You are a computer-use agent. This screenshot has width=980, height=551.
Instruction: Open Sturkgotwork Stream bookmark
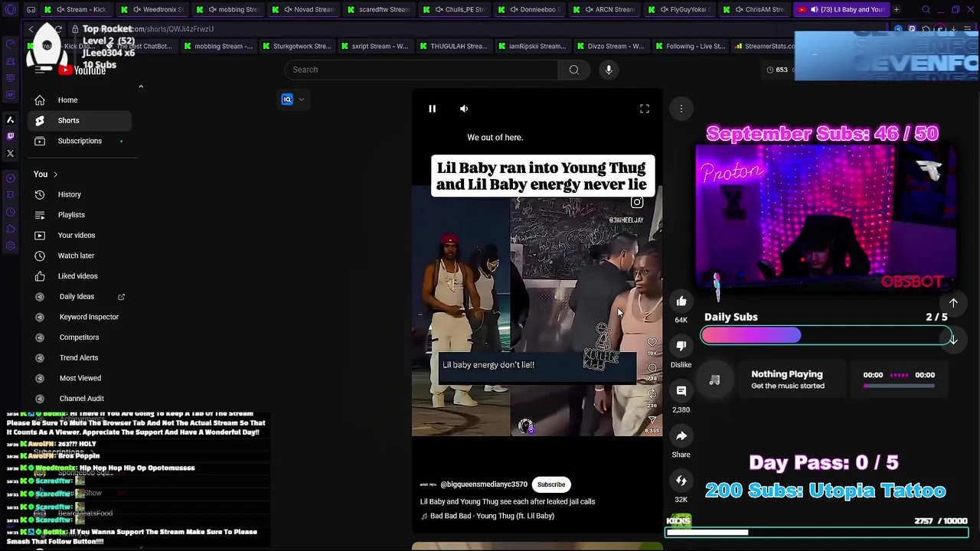click(x=296, y=46)
